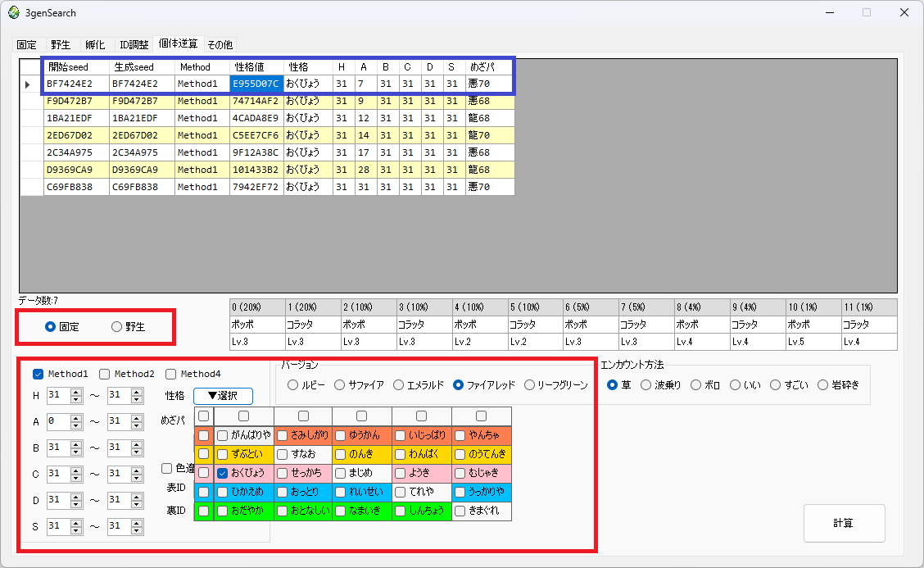Check the ゆうかん nature checkbox

(x=340, y=436)
